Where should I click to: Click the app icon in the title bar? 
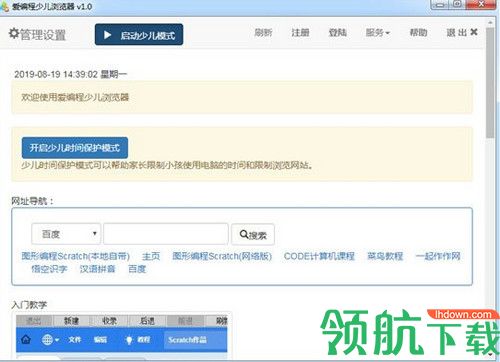[x=5, y=6]
